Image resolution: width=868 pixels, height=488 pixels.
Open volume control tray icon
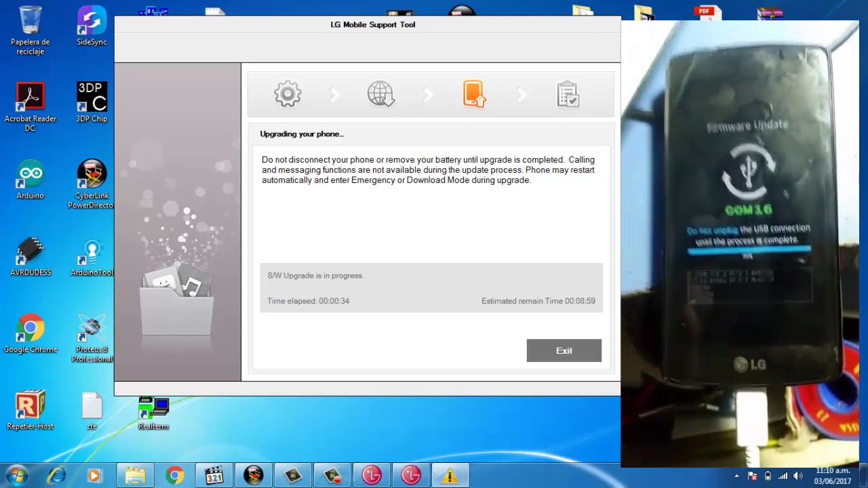coord(797,476)
